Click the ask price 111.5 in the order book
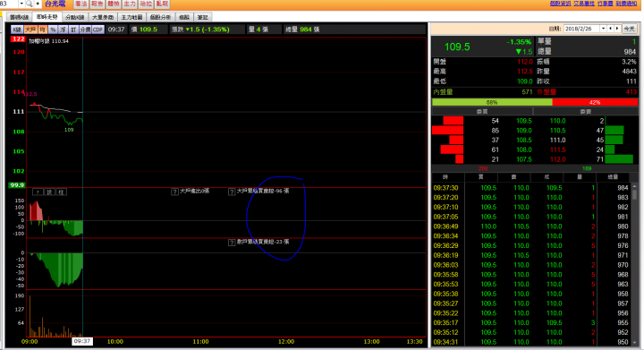The width and height of the screenshot is (644, 350). (x=558, y=149)
